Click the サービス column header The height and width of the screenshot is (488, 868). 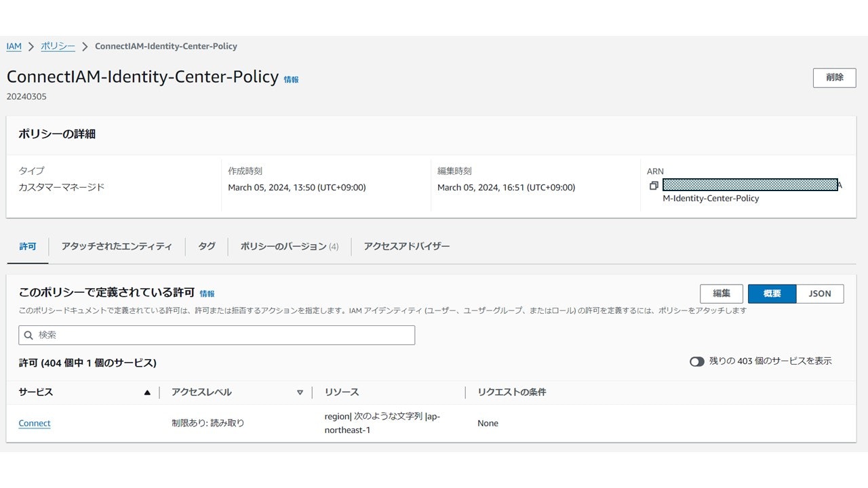click(x=36, y=392)
